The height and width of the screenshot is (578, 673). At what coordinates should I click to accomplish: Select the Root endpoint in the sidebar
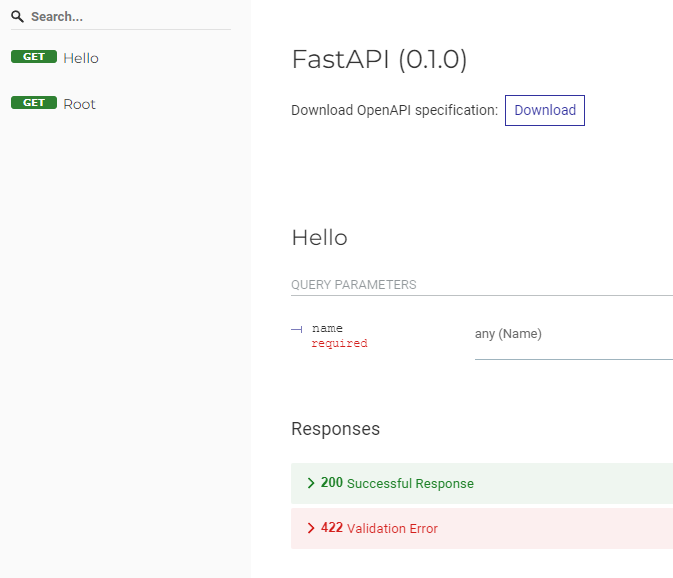point(79,104)
